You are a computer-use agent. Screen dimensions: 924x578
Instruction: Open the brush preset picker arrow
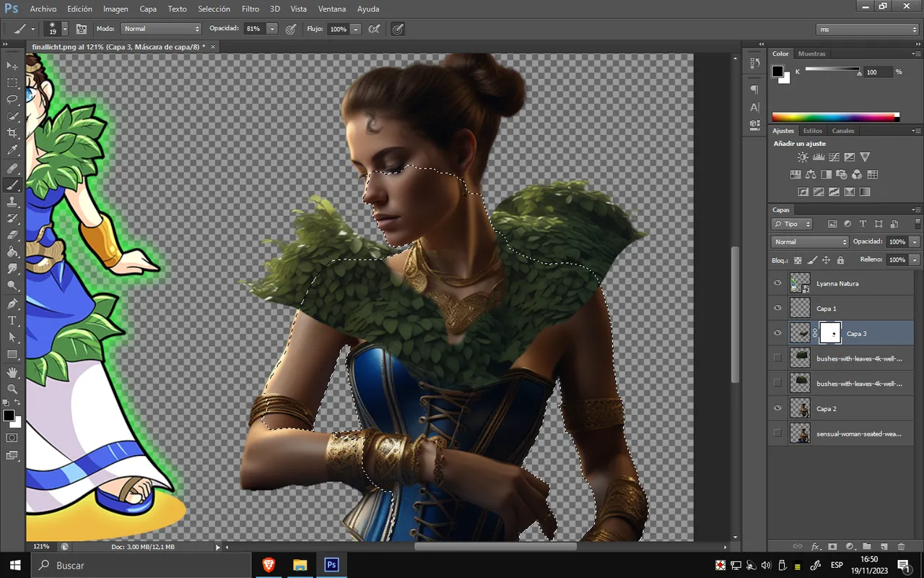click(x=64, y=29)
